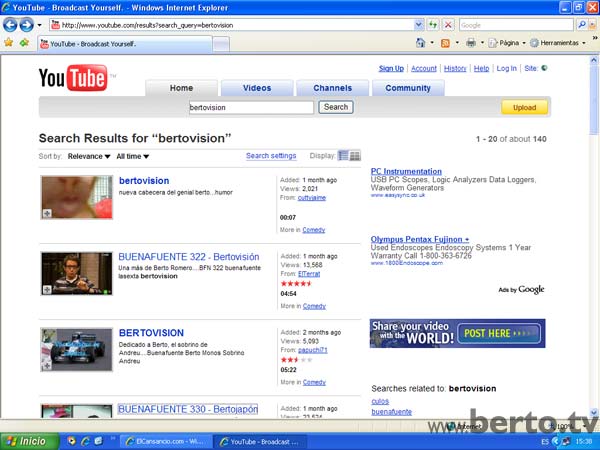Switch display to list view
Viewport: 600px width, 450px height.
tap(344, 156)
